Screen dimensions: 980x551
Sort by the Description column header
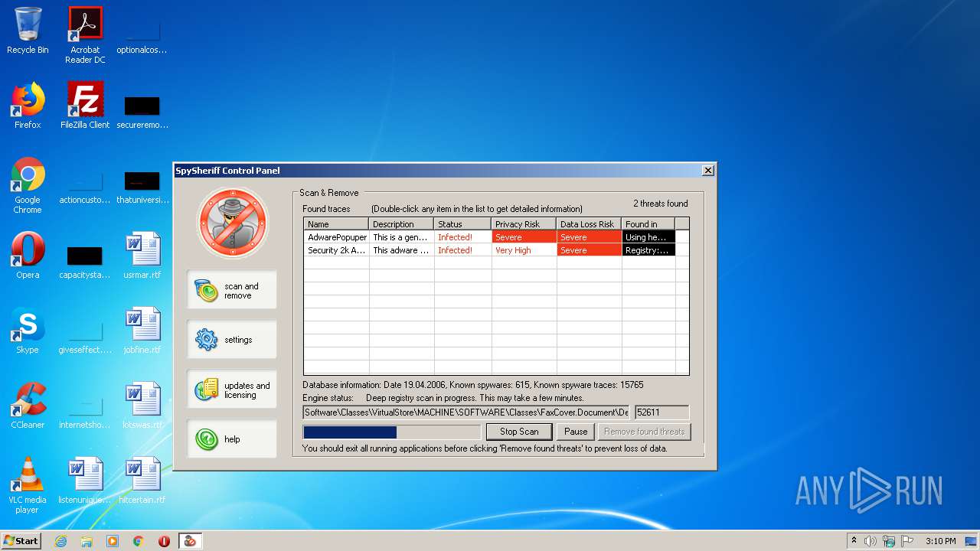pos(402,224)
